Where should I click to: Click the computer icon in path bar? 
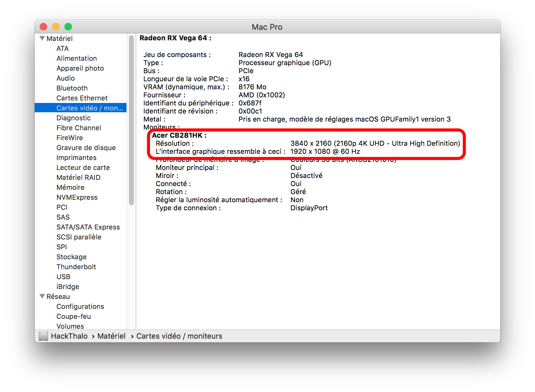pyautogui.click(x=43, y=336)
